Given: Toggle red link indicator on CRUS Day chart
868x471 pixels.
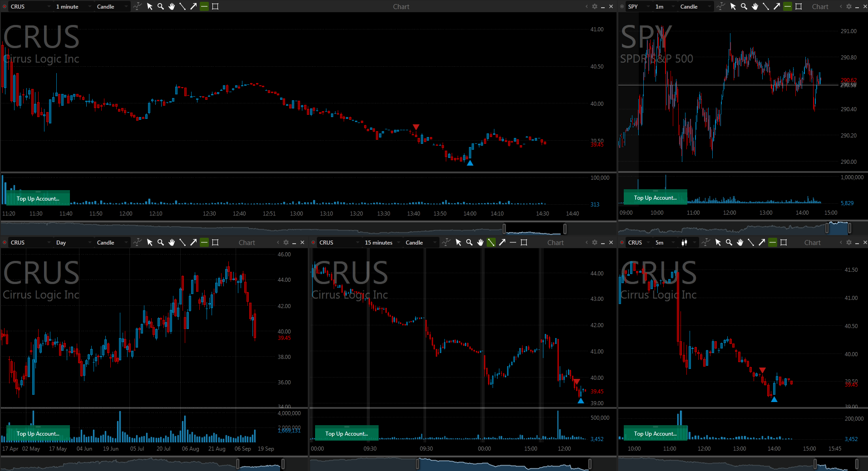Looking at the screenshot, I should (5, 242).
